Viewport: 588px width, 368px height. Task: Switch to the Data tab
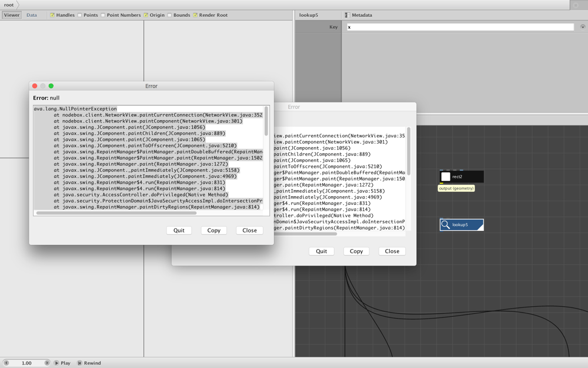tap(32, 15)
